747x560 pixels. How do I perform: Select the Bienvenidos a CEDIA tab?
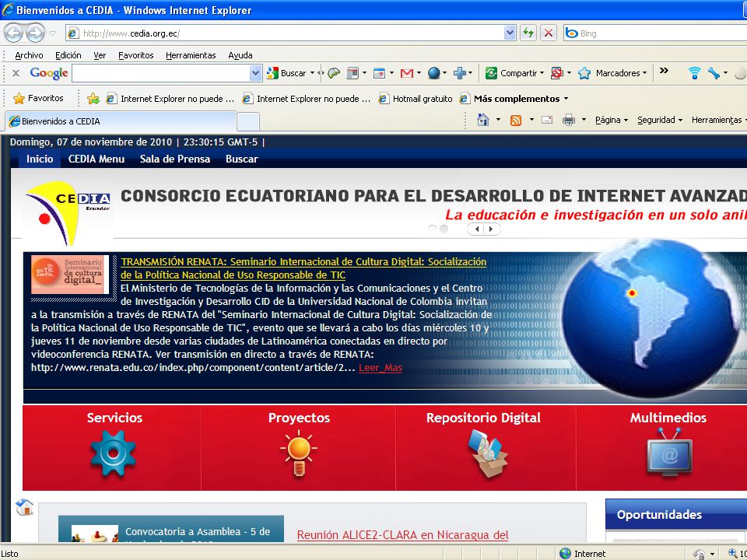click(121, 121)
